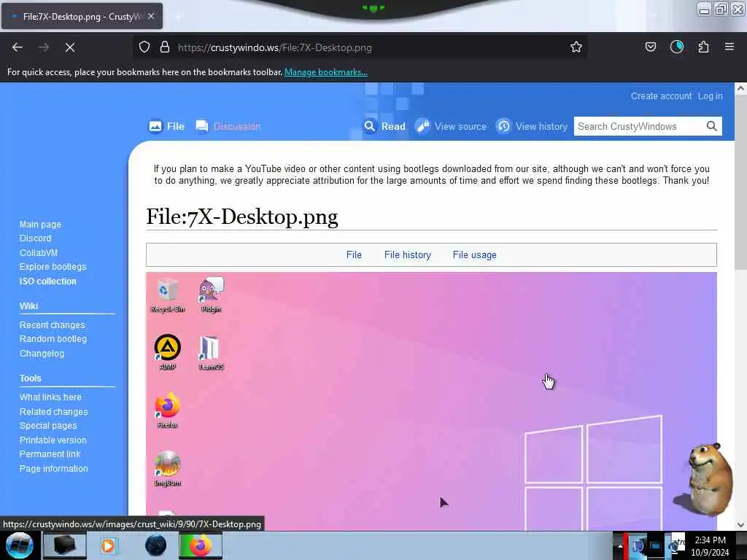Click the page's vertical scrollbar thumb
Viewport: 747px width, 560px height.
click(x=740, y=182)
